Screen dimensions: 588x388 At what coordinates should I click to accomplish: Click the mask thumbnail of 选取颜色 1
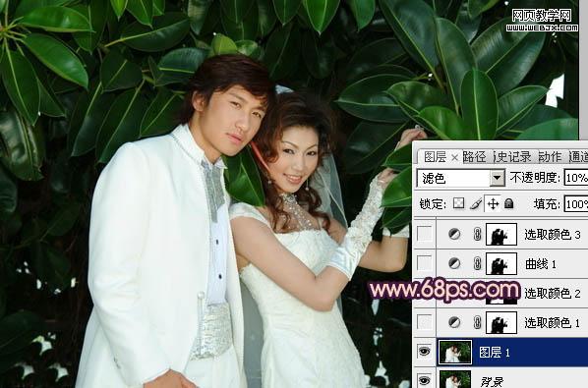[x=501, y=322]
